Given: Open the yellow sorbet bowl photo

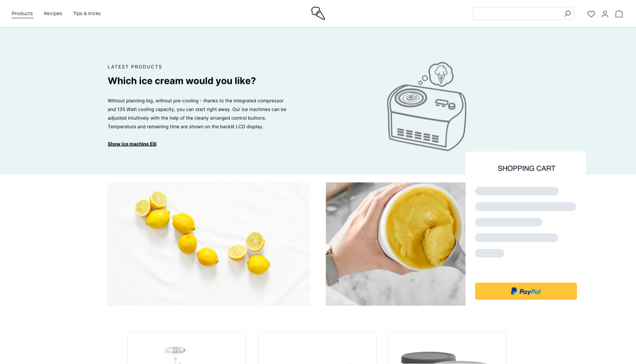Looking at the screenshot, I should point(395,244).
